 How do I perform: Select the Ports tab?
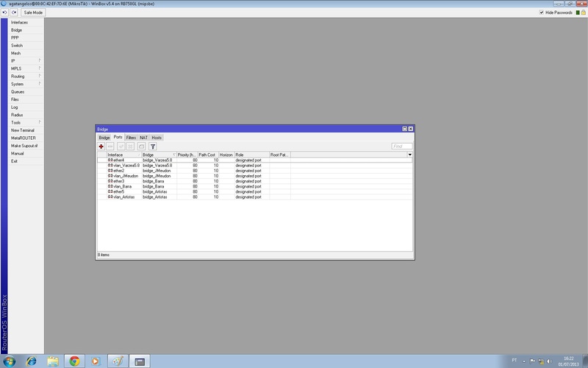tap(118, 137)
